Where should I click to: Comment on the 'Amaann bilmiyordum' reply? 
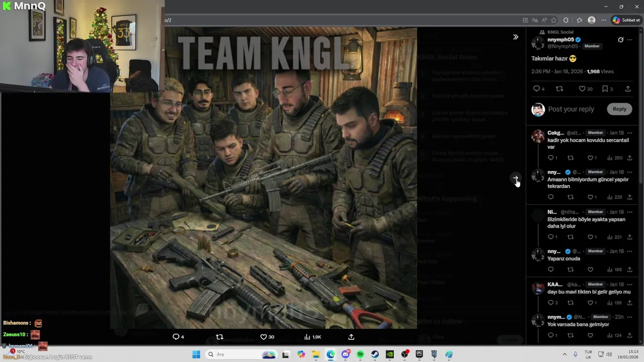(550, 197)
